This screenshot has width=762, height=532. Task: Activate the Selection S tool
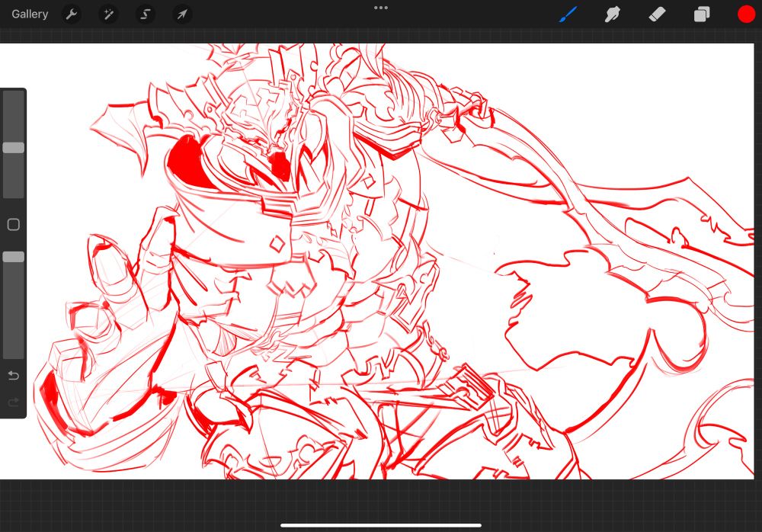[146, 14]
